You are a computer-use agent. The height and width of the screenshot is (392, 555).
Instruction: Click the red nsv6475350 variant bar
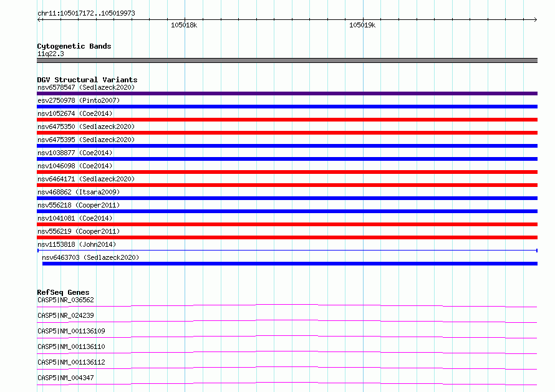[x=287, y=133]
